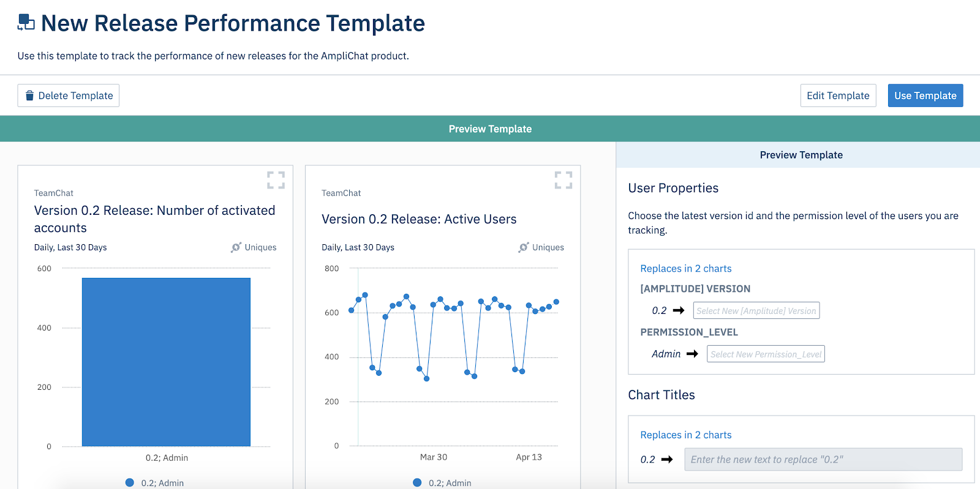
Task: Expand the Active Users chart to fullscreen
Action: click(563, 180)
